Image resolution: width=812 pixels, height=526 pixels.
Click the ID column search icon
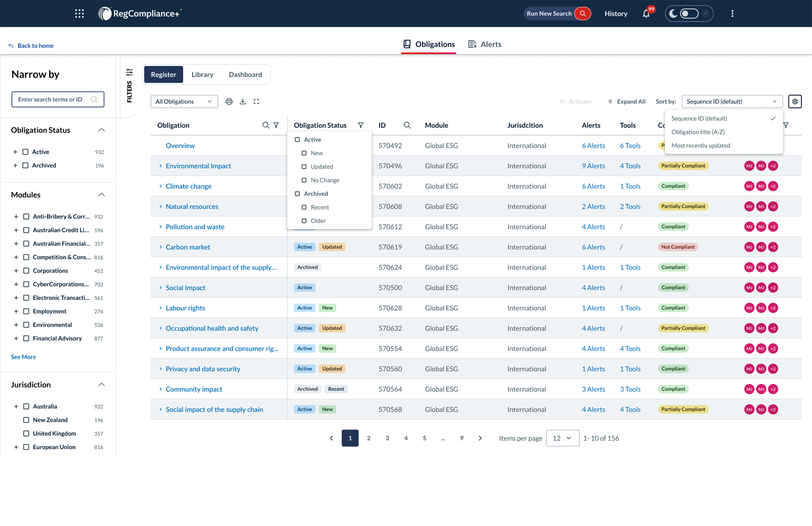click(x=407, y=125)
